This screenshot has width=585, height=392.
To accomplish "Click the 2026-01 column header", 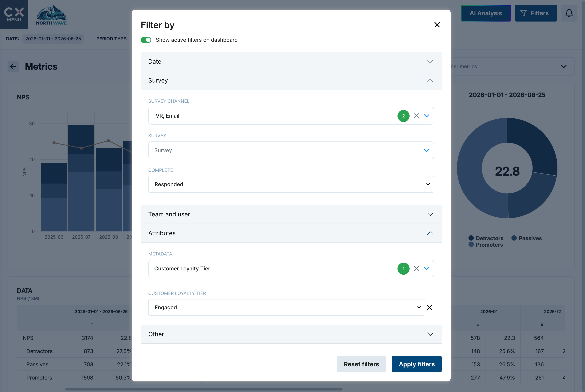I will (x=489, y=312).
